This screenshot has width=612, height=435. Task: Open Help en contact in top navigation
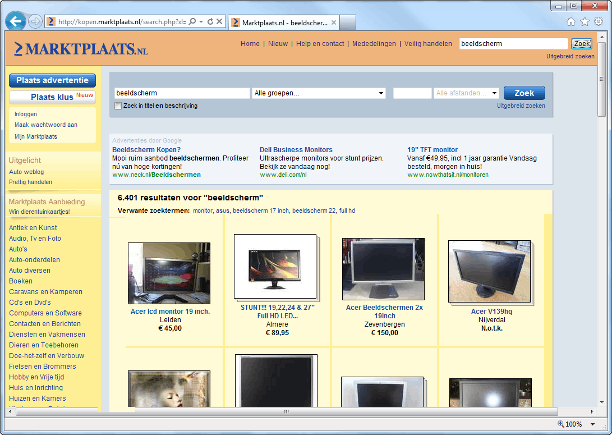click(x=320, y=44)
